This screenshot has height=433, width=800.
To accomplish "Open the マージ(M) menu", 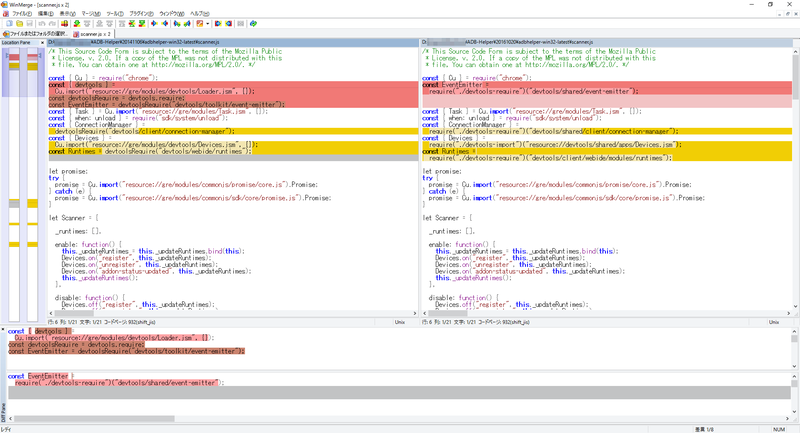I will [x=91, y=14].
